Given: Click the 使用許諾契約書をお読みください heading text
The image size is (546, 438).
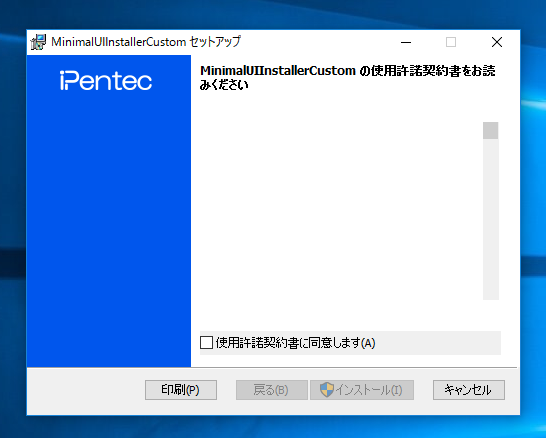Looking at the screenshot, I should 348,78.
